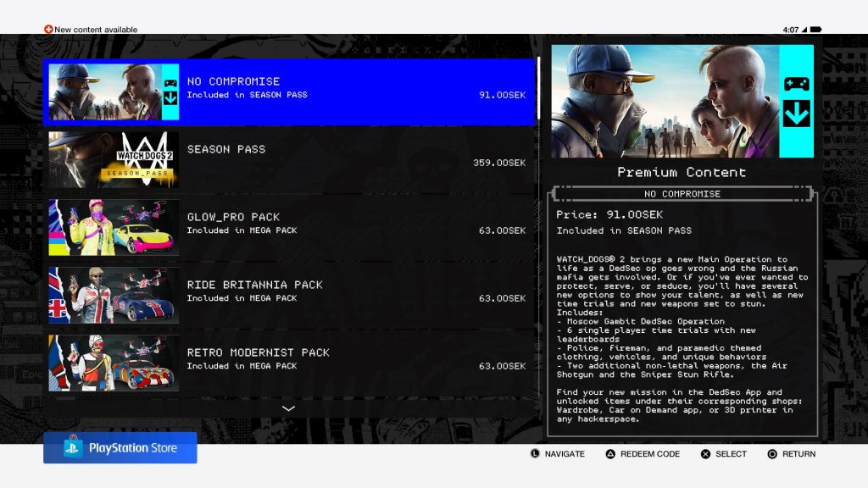Viewport: 868px width, 488px height.
Task: Click the content list scrollbar
Action: (538, 88)
